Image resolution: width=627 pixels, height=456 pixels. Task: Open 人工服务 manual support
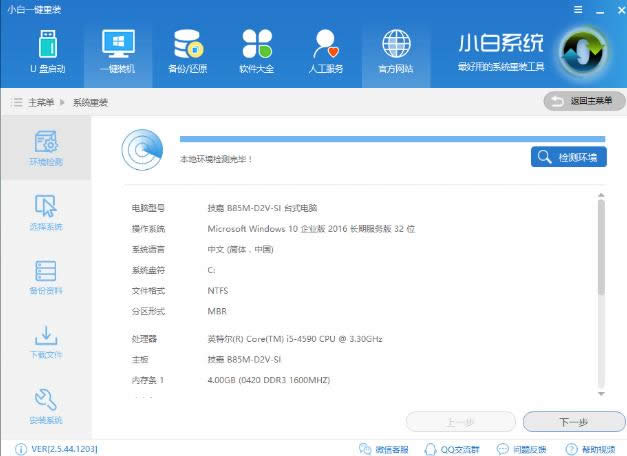click(326, 51)
